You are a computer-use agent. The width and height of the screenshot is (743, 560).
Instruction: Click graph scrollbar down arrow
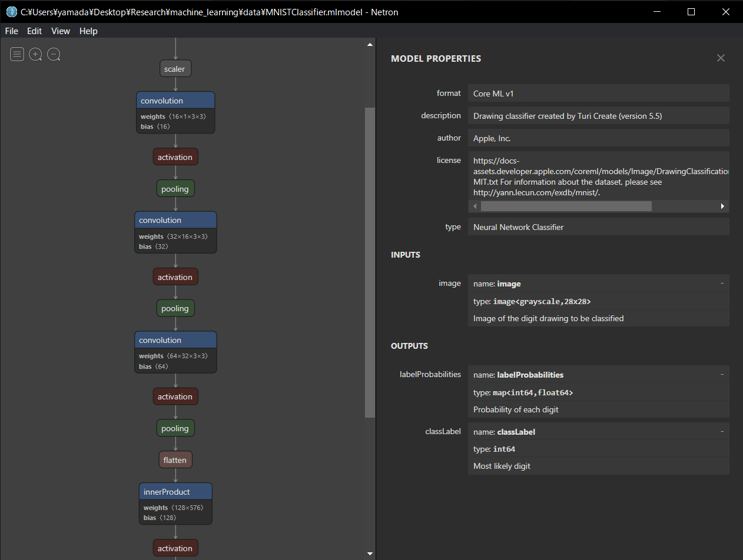370,554
